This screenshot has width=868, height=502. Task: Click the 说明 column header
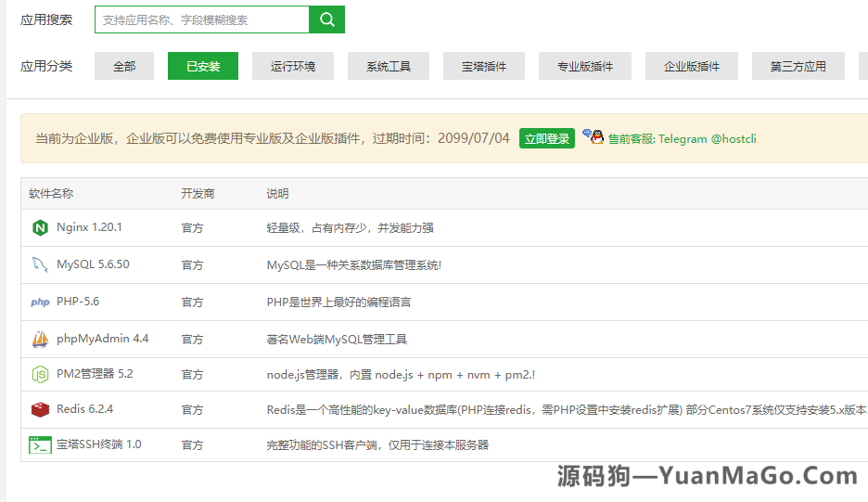click(x=277, y=193)
